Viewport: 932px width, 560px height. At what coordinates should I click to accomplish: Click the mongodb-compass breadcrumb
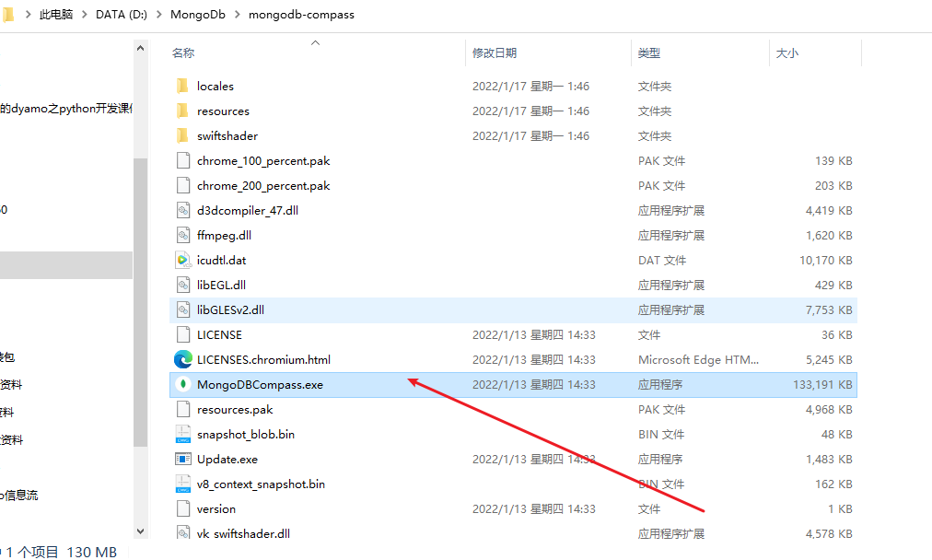(301, 14)
